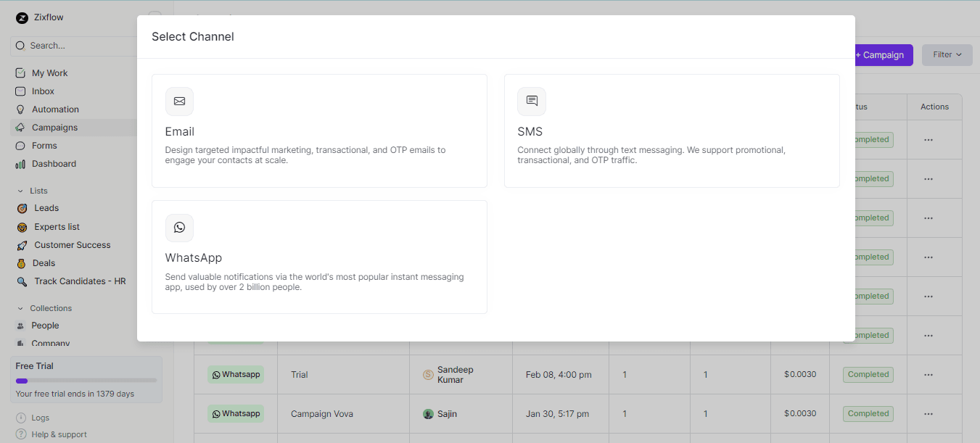Click the + Campaign button

(880, 54)
